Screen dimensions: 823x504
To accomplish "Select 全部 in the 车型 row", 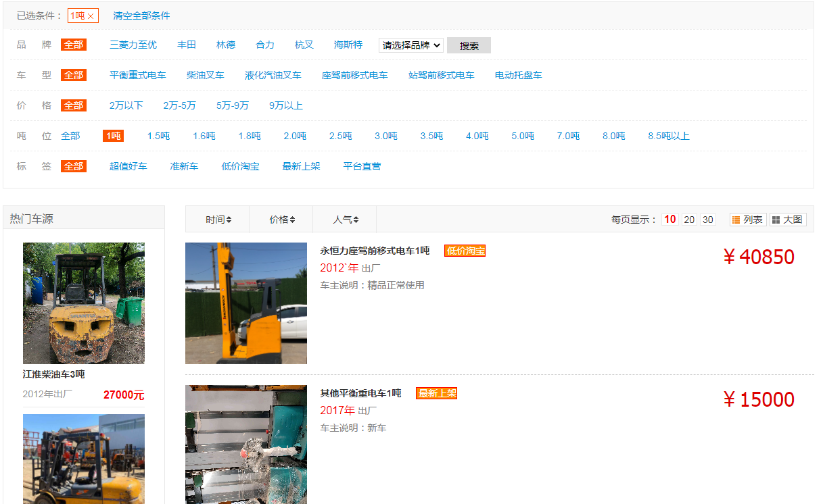I will click(x=74, y=75).
